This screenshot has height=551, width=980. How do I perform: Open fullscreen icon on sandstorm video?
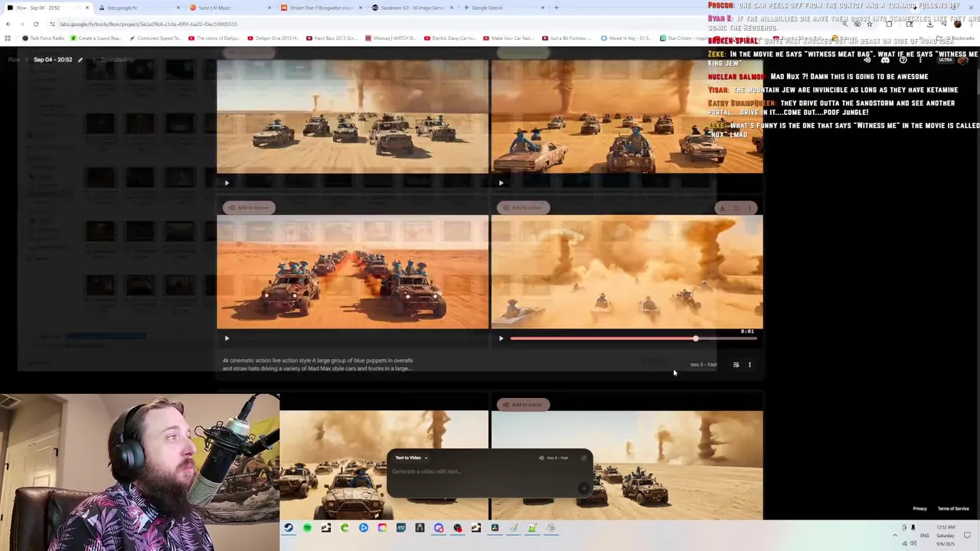(x=736, y=208)
